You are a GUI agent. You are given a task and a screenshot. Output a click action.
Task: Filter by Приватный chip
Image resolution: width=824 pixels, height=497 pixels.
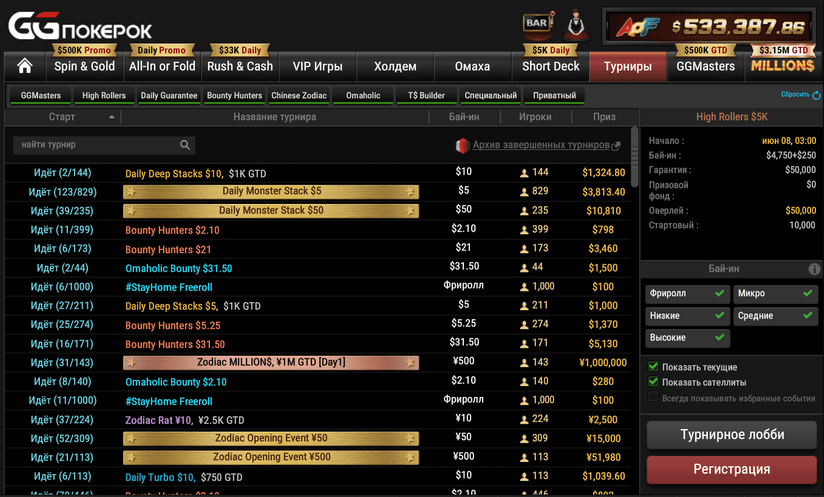point(554,96)
